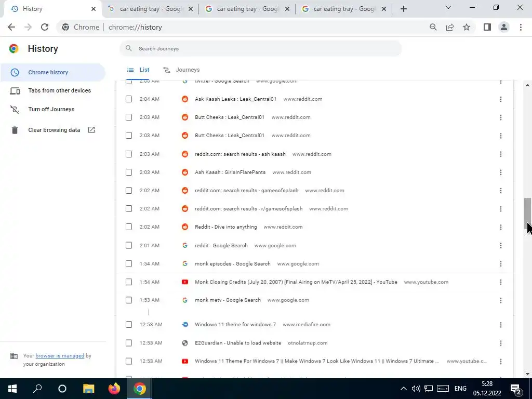This screenshot has height=399, width=532.
Task: Open more actions for Reddit Dive into anything
Action: pos(500,227)
